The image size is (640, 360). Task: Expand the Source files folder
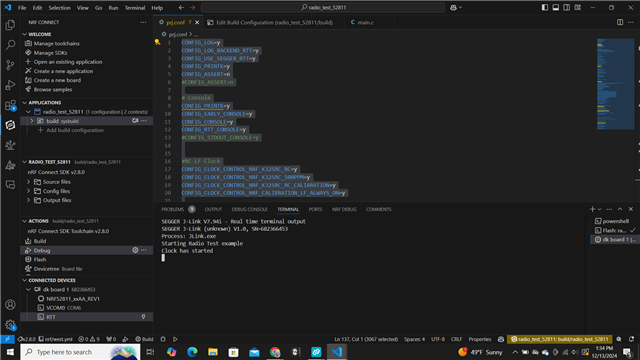[29, 182]
